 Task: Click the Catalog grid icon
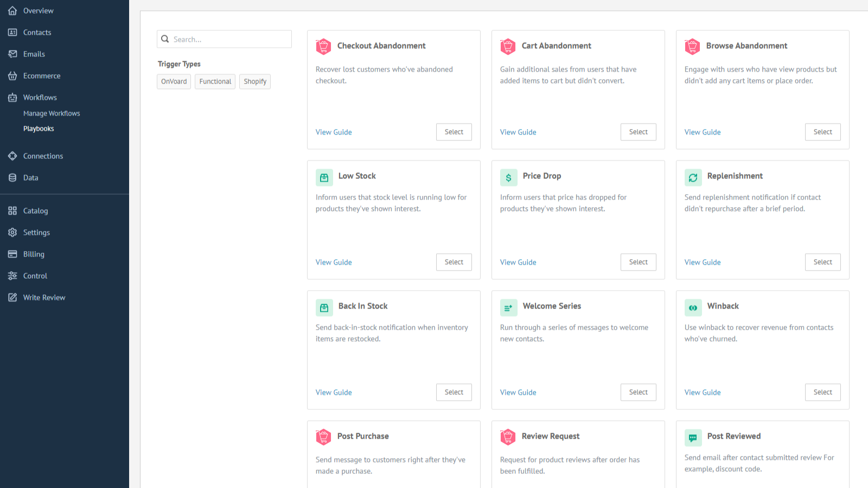point(12,211)
